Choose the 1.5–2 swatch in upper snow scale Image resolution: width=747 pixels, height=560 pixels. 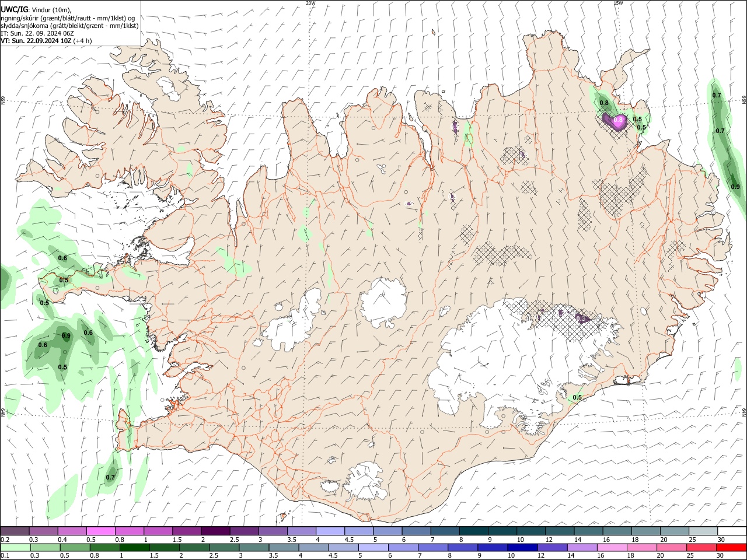(x=186, y=531)
